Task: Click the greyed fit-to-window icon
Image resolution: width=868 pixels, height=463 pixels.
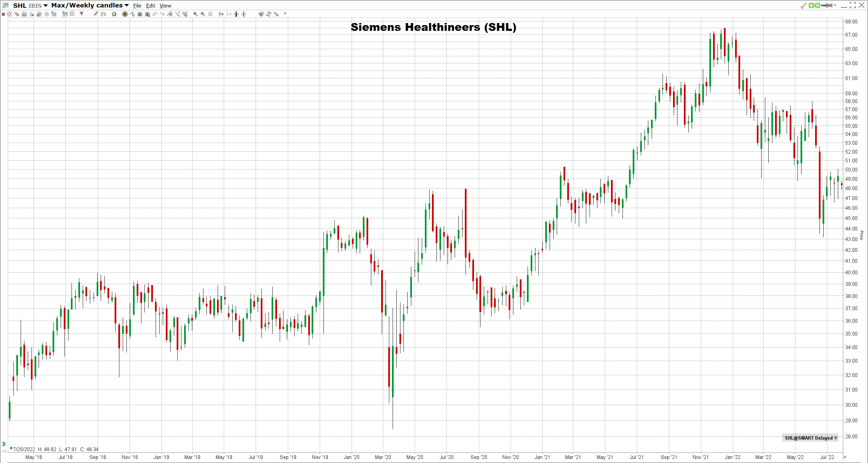Action: point(210,14)
